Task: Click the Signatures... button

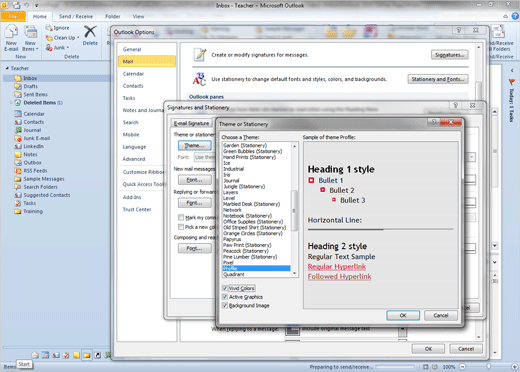Action: click(450, 55)
